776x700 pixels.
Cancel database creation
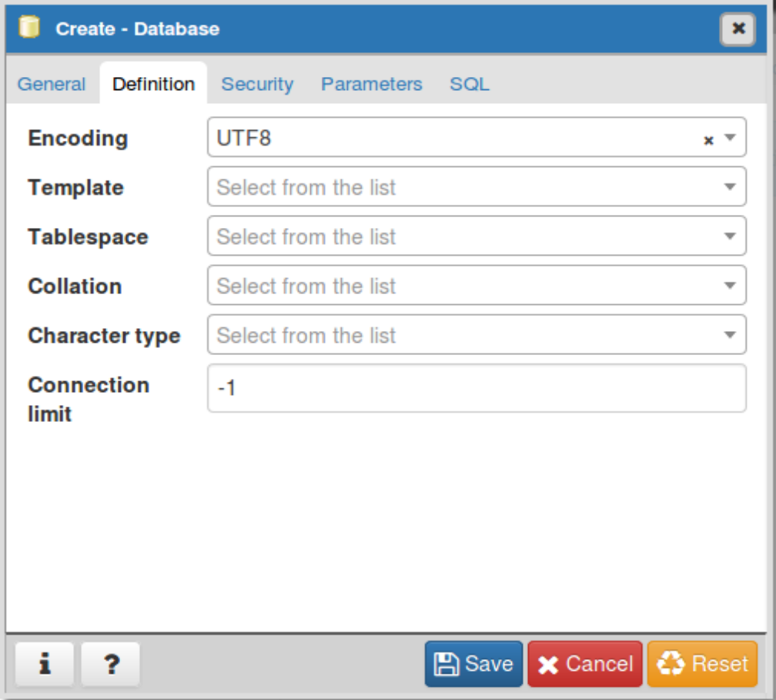pos(585,664)
